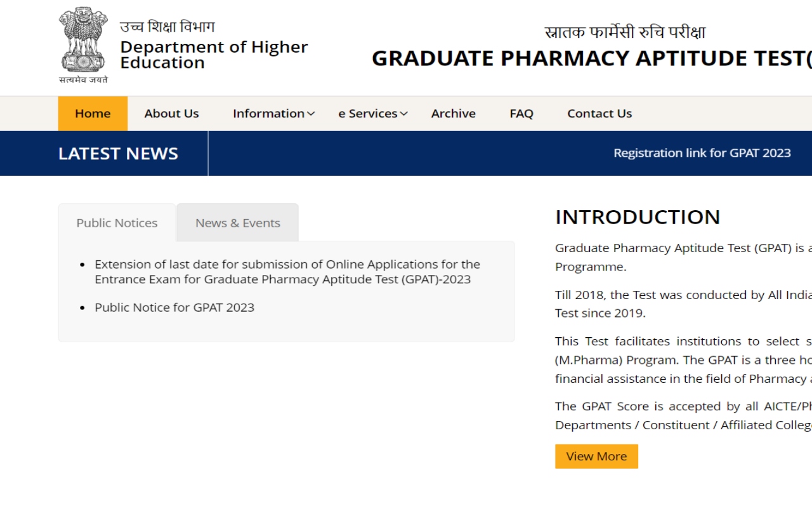The height and width of the screenshot is (508, 812).
Task: Open Public Notice for GPAT 2023
Action: [174, 307]
